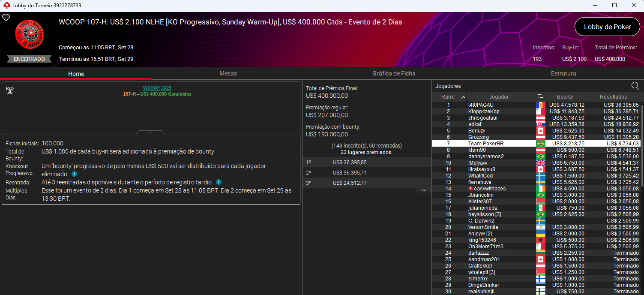Select player t4t0PAGAU in the ranking
The image size is (644, 295).
click(x=481, y=105)
